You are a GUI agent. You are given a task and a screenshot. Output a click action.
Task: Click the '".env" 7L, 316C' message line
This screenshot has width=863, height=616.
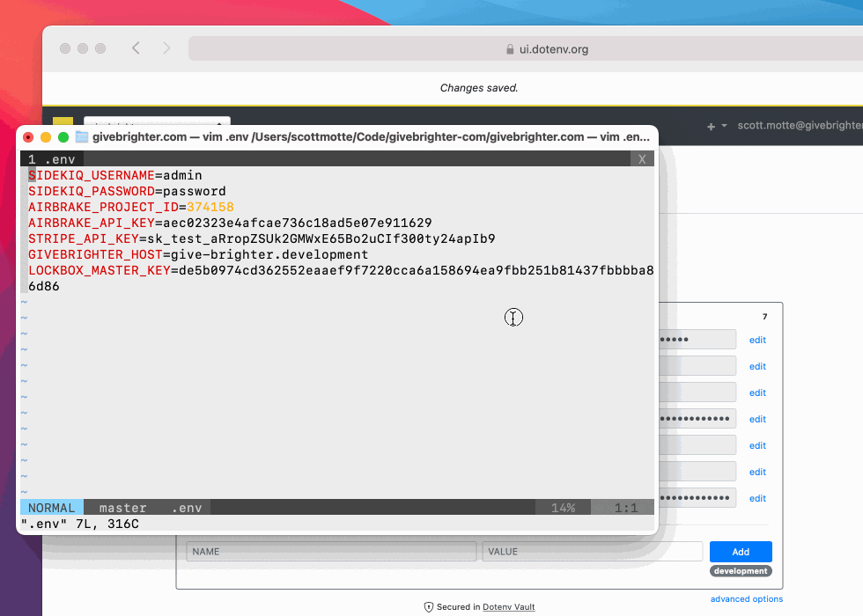click(80, 524)
